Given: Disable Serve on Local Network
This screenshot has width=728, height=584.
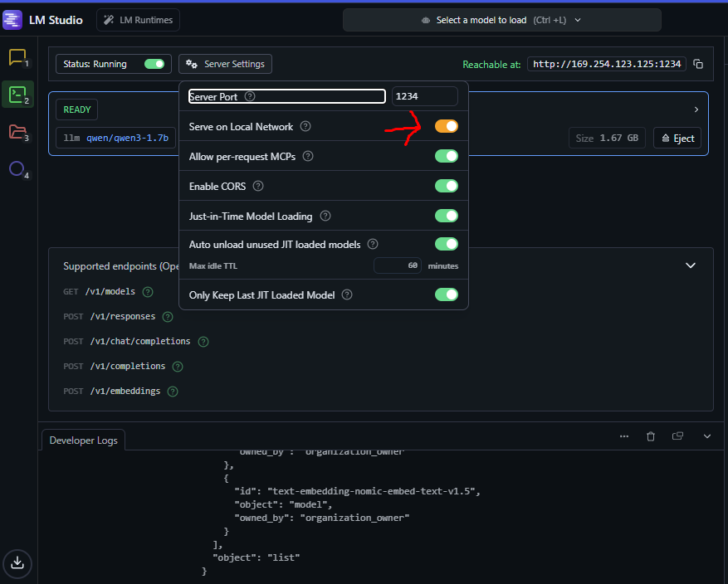Looking at the screenshot, I should [446, 126].
